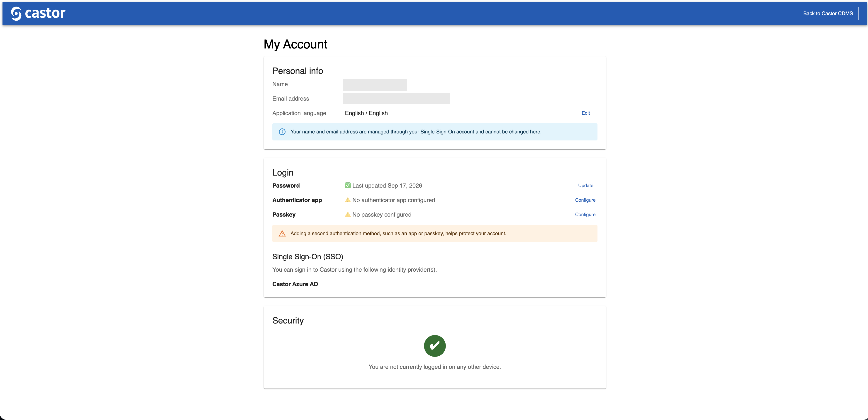
Task: Click 'No authenticator app configured' text
Action: [394, 200]
